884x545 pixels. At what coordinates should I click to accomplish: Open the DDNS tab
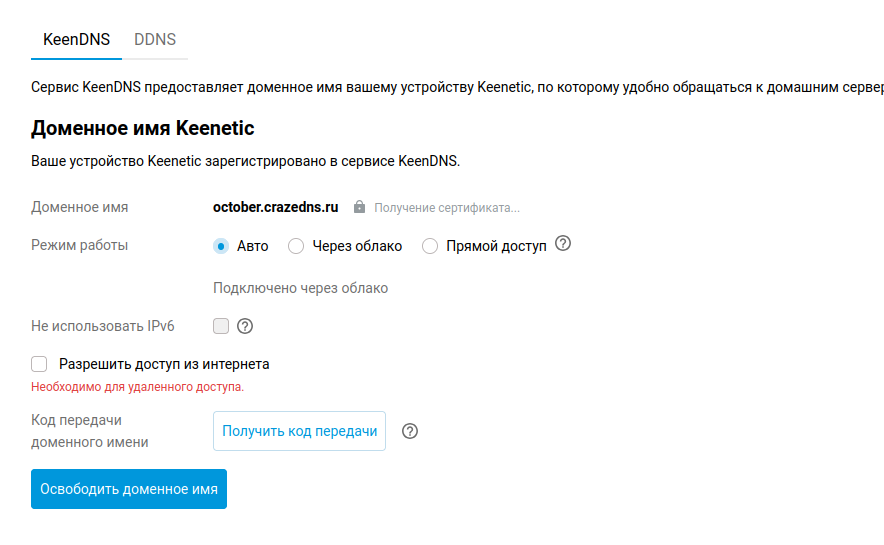155,40
